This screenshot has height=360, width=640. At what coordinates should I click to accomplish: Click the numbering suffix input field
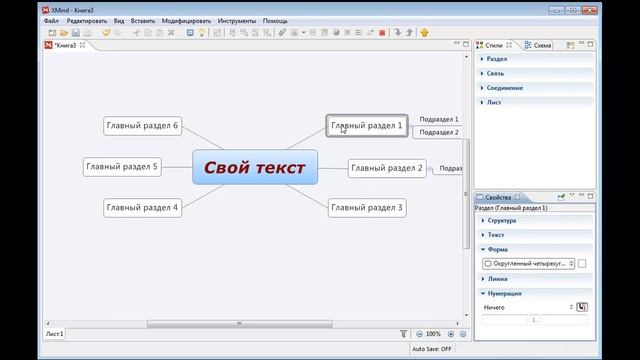(565, 320)
